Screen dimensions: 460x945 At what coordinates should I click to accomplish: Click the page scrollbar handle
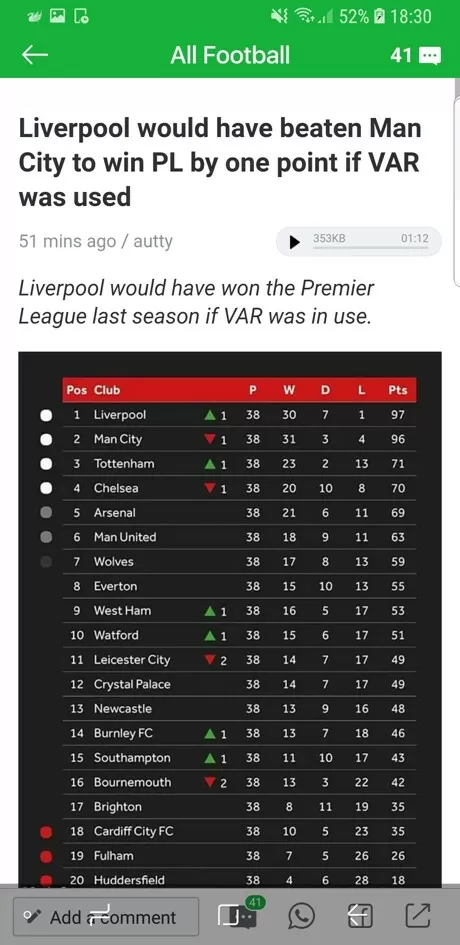point(456,181)
